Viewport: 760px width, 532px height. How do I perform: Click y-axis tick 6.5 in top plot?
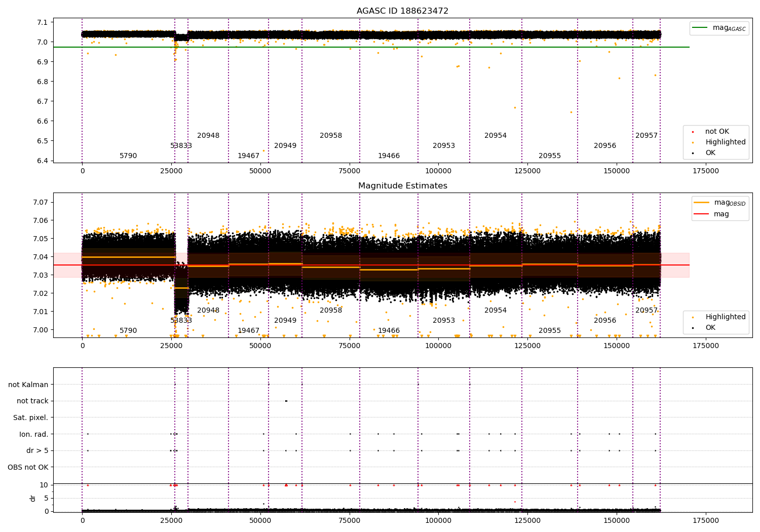click(43, 141)
